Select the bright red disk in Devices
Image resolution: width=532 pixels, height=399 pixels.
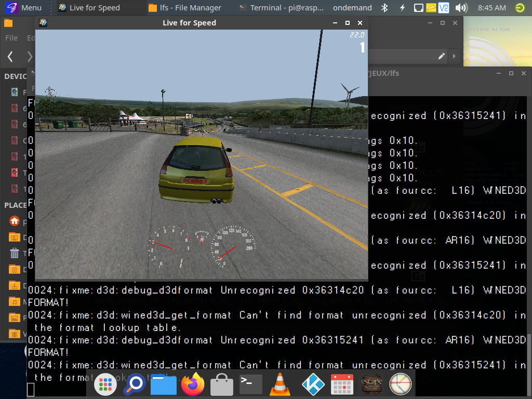[x=15, y=172]
